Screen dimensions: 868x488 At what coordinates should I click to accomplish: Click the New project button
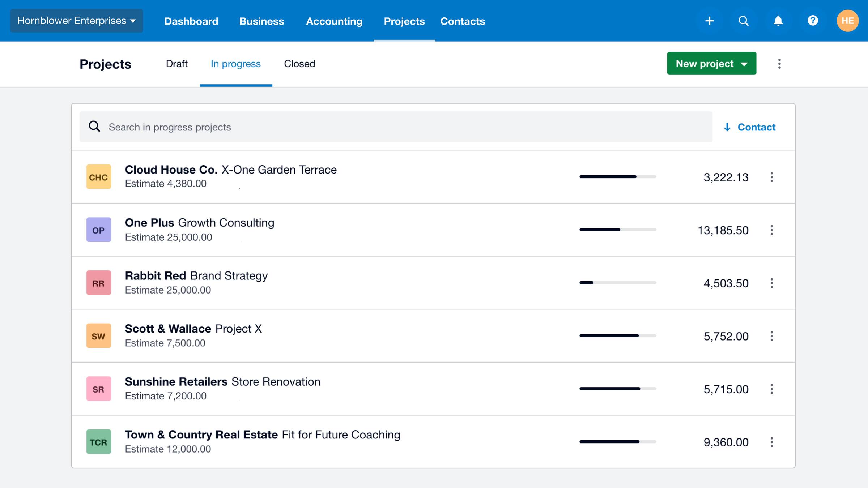(705, 63)
